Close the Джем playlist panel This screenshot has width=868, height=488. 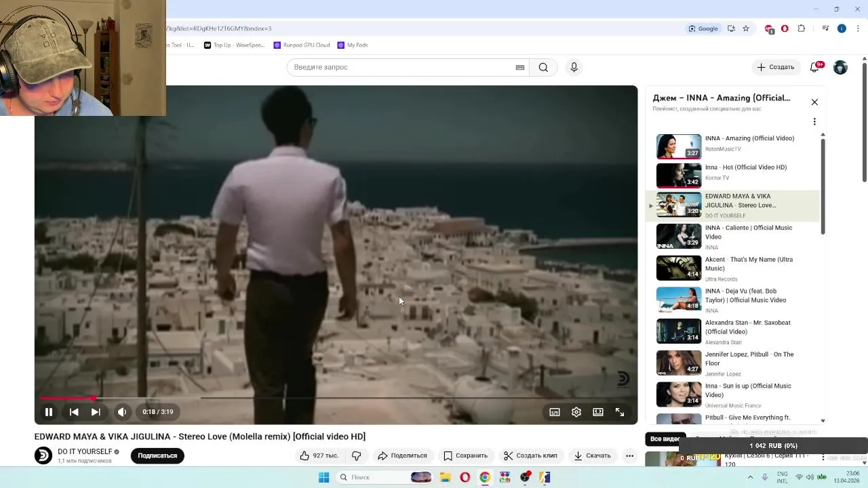pos(814,102)
